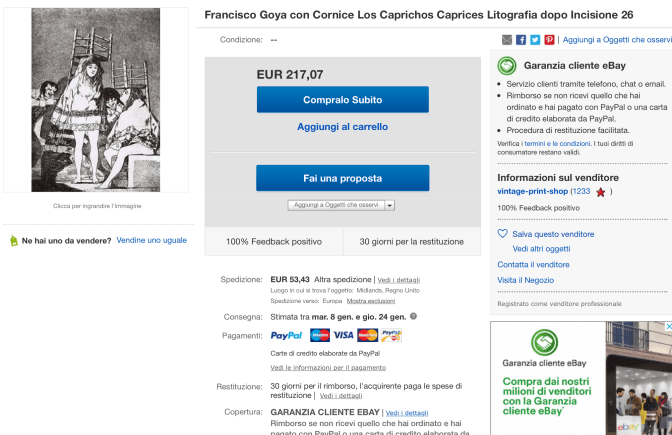The image size is (672, 435).
Task: Share listing on Facebook
Action: [521, 39]
